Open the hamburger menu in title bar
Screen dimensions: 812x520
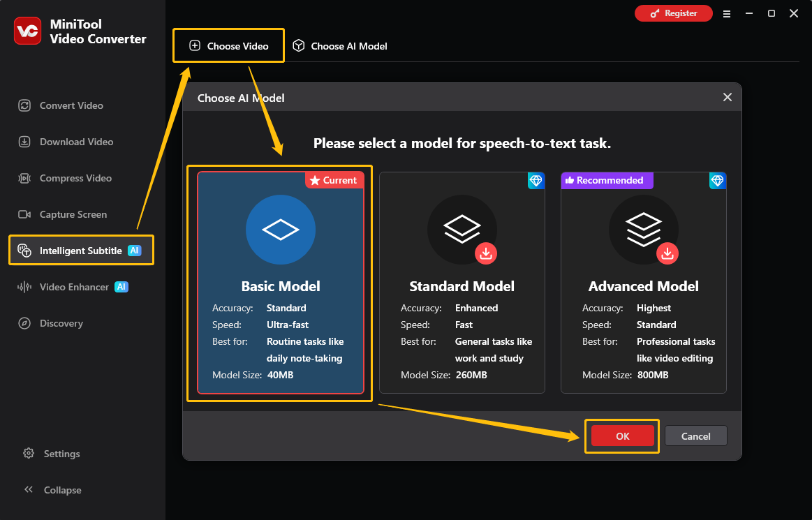pyautogui.click(x=727, y=14)
